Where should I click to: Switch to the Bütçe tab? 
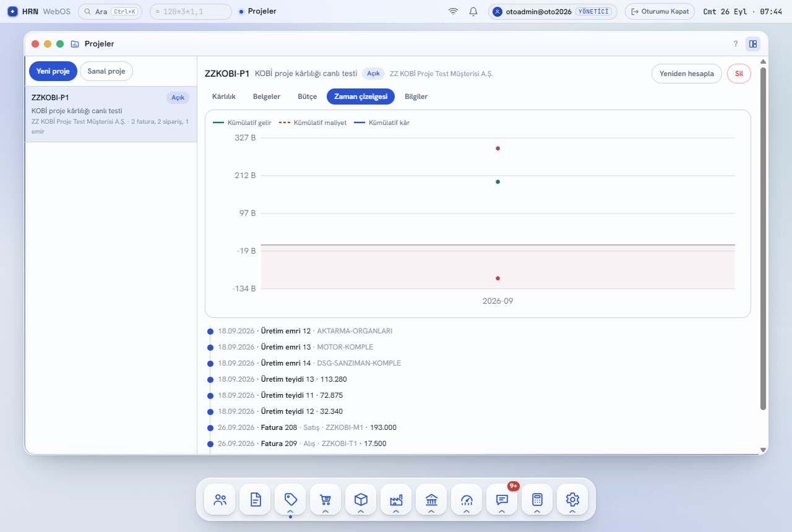[308, 97]
